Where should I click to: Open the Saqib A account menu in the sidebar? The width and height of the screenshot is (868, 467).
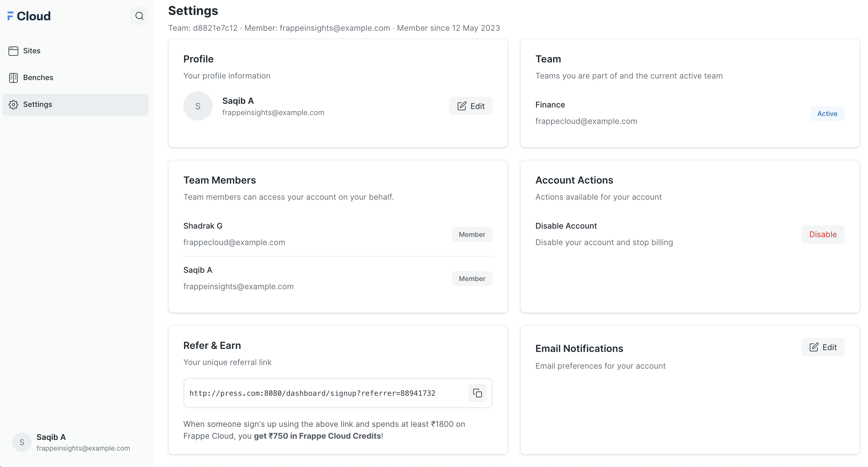[76, 442]
